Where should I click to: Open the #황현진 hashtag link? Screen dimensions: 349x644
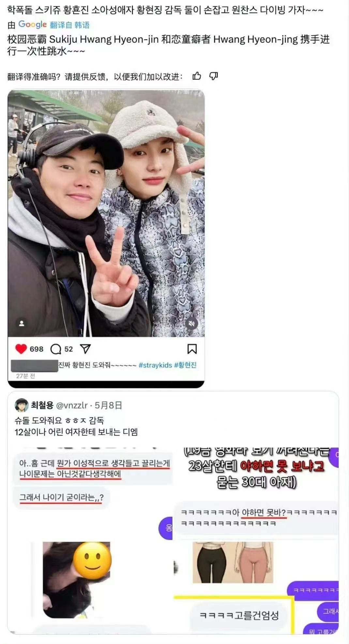pyautogui.click(x=185, y=365)
